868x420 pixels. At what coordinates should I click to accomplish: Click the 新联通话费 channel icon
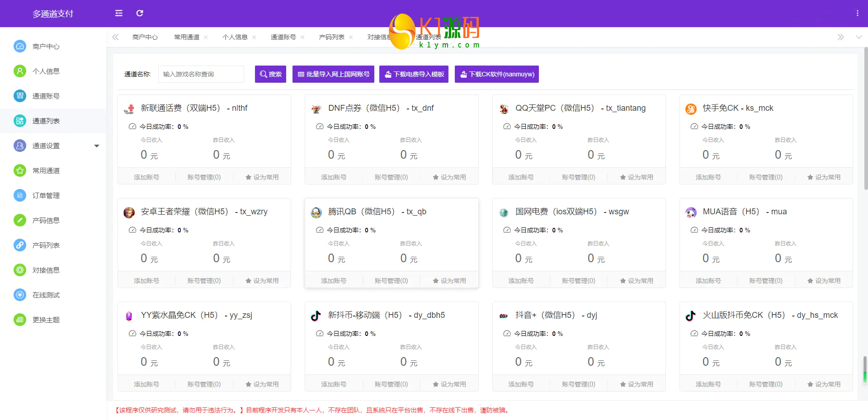[129, 109]
